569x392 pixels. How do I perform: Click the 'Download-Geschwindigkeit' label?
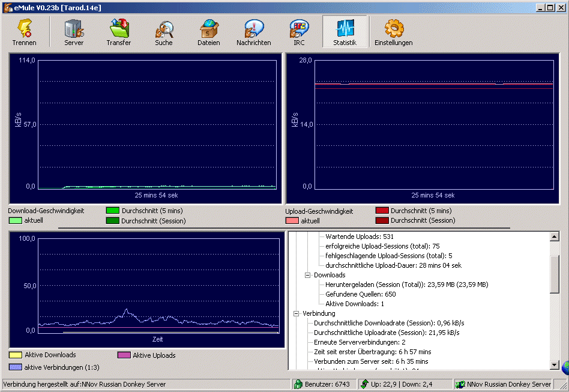pos(46,211)
